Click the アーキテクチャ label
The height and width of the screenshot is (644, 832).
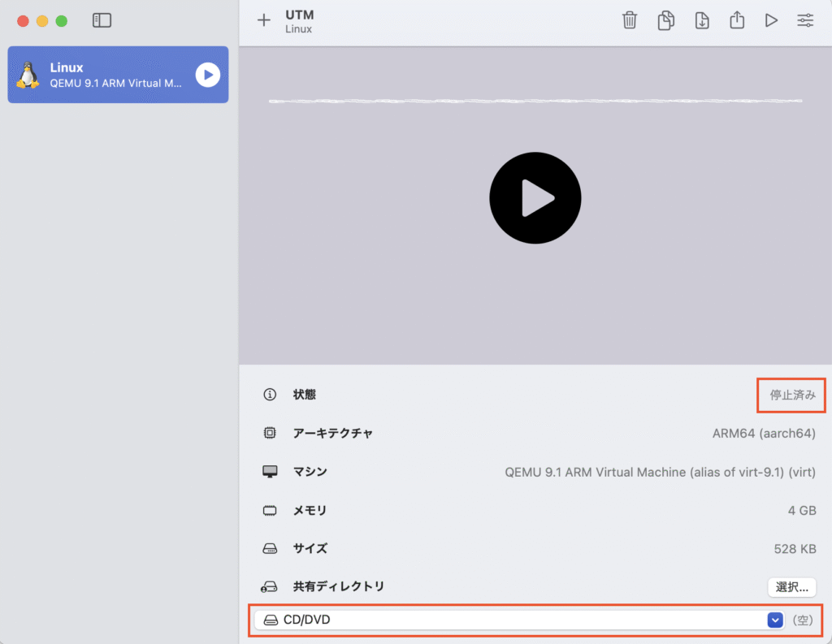click(332, 434)
